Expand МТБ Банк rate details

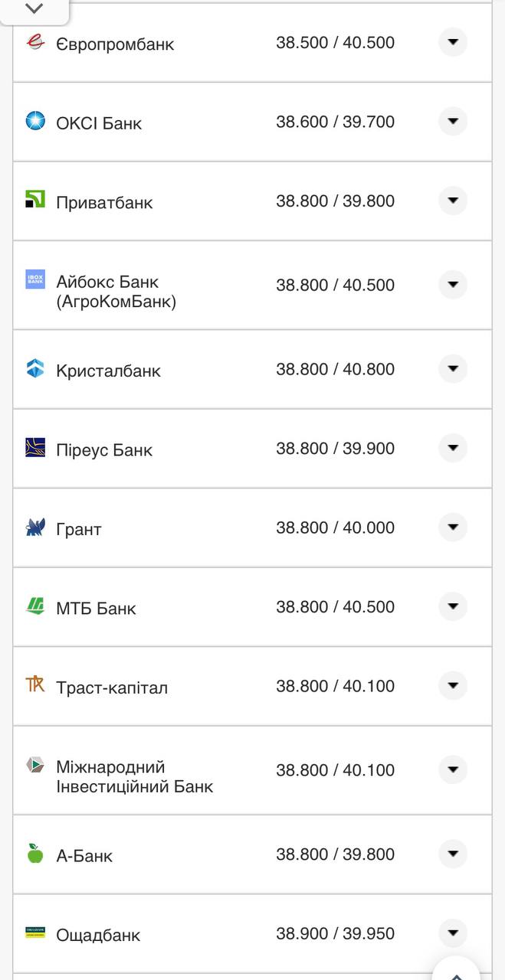pyautogui.click(x=453, y=606)
